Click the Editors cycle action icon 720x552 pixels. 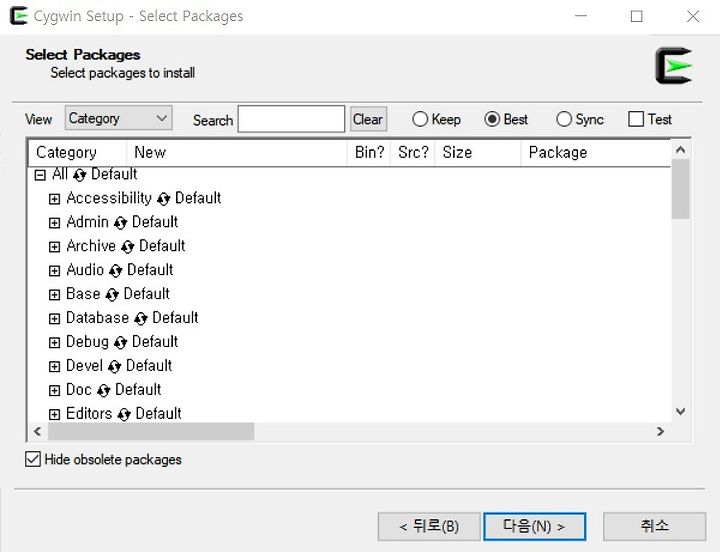click(x=124, y=414)
